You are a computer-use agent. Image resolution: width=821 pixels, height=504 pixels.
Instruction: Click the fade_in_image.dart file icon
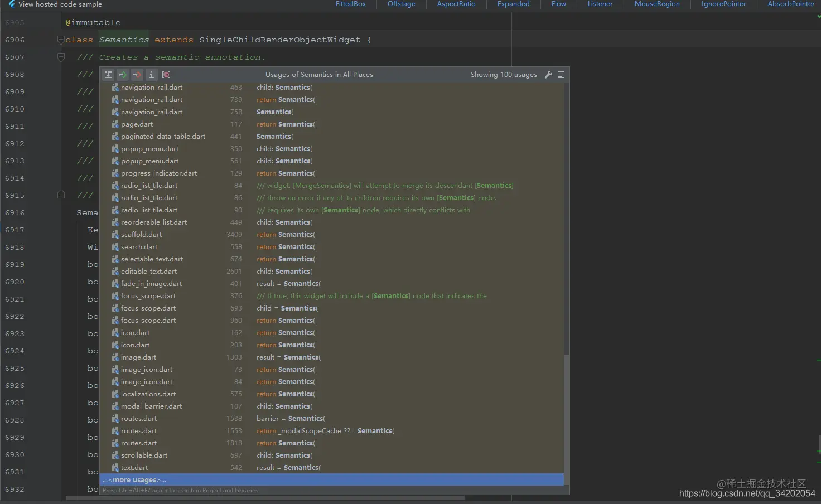point(115,284)
